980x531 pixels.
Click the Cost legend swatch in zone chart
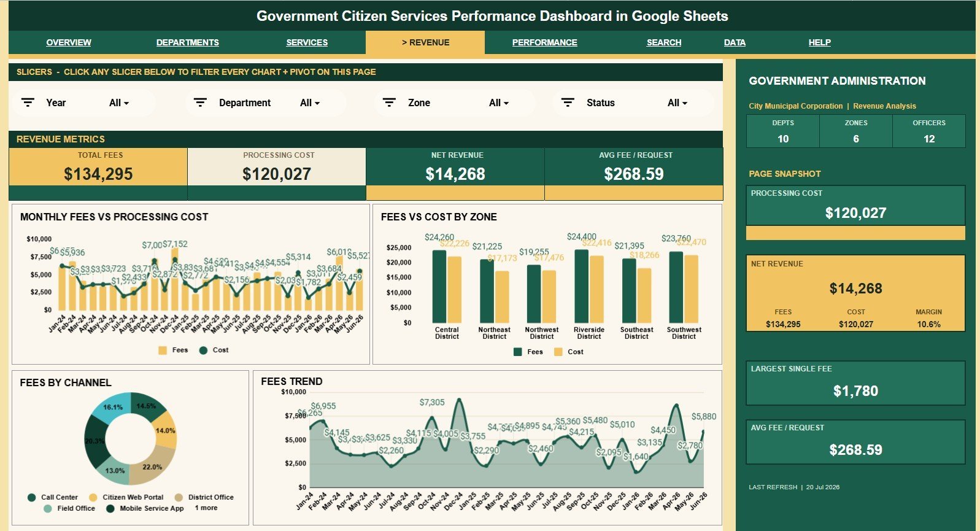pyautogui.click(x=558, y=352)
